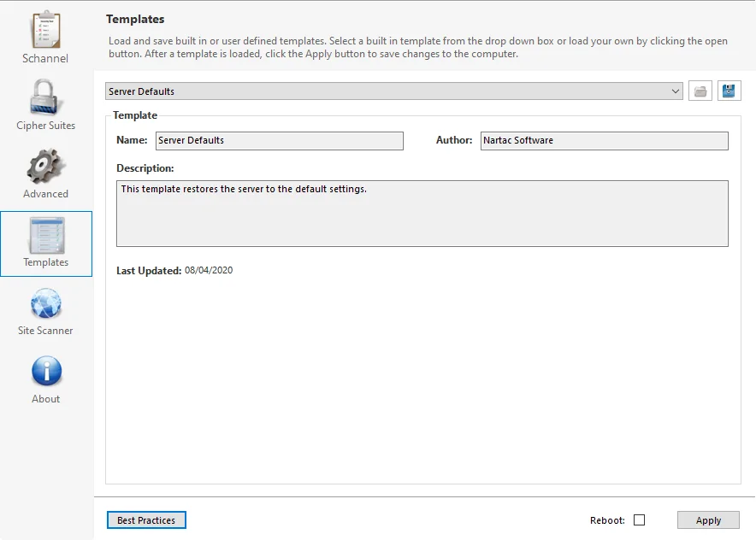Click the Best Practices button
Viewport: 756px width, 540px height.
pyautogui.click(x=146, y=519)
